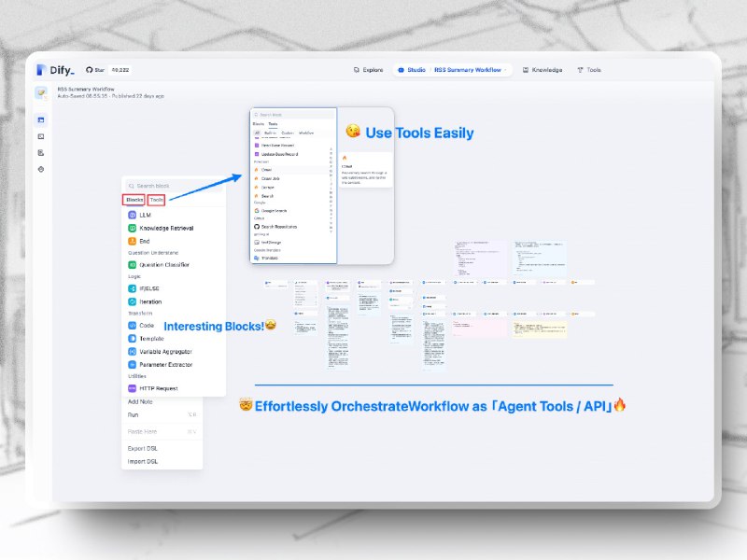Select the Custom filter in tools inset

tap(288, 133)
